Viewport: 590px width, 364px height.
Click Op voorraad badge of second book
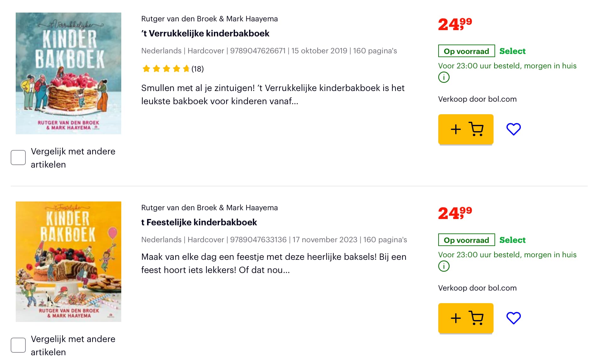point(467,240)
